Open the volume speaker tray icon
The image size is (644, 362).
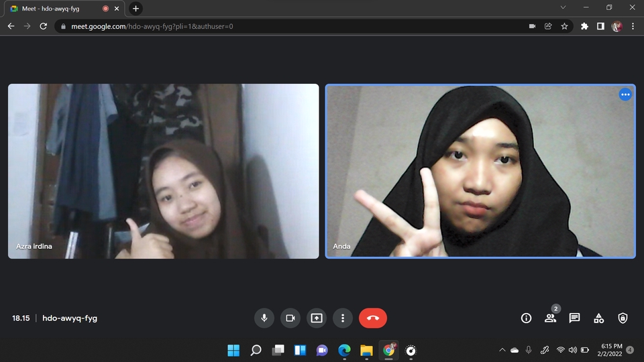point(572,350)
